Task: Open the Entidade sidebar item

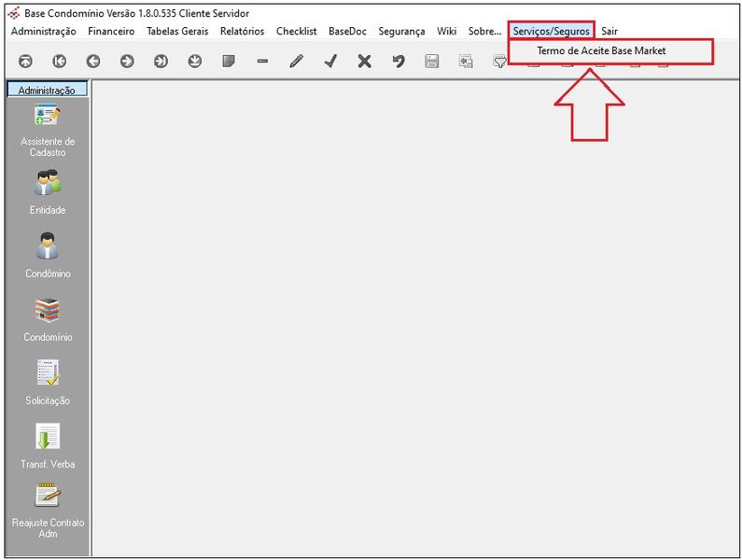Action: pos(48,193)
